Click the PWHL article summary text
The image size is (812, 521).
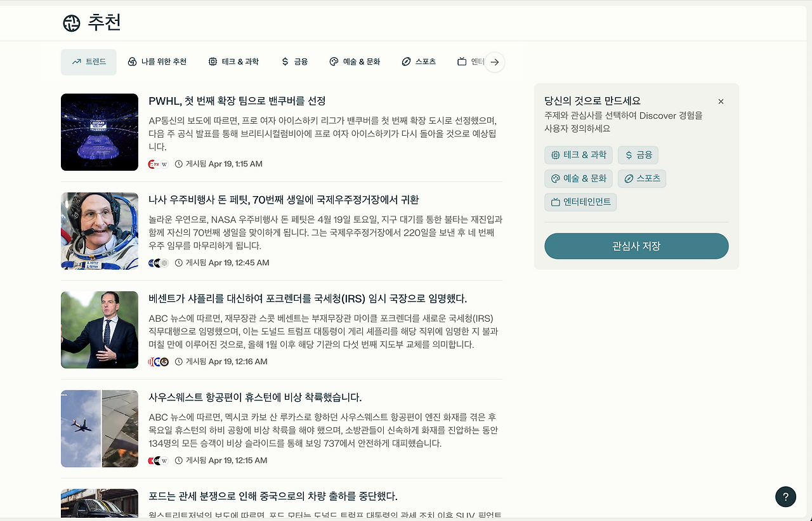(x=324, y=134)
